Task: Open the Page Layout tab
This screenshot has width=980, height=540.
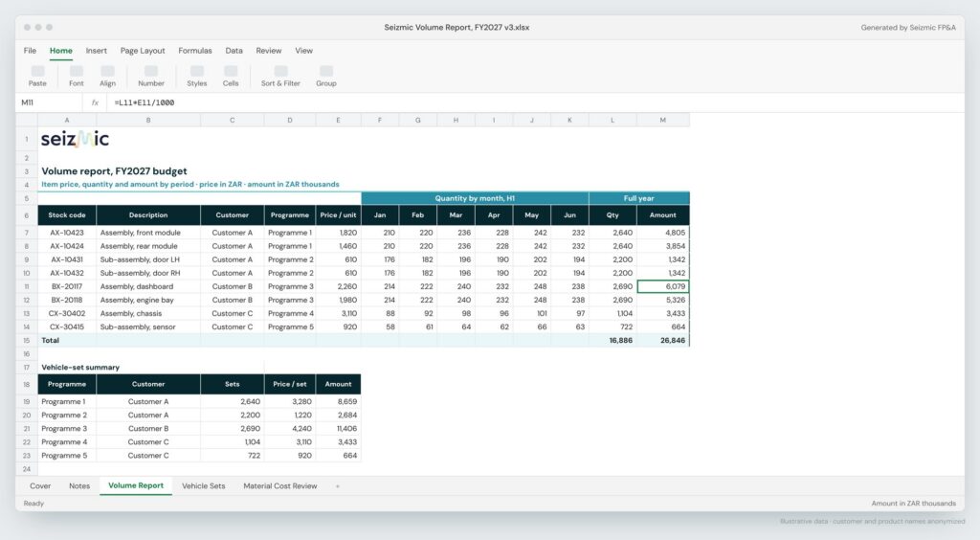Action: (143, 51)
